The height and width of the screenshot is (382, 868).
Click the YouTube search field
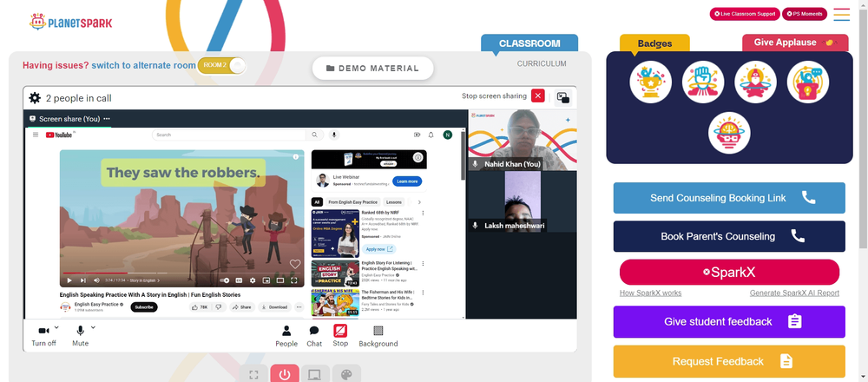pos(228,135)
